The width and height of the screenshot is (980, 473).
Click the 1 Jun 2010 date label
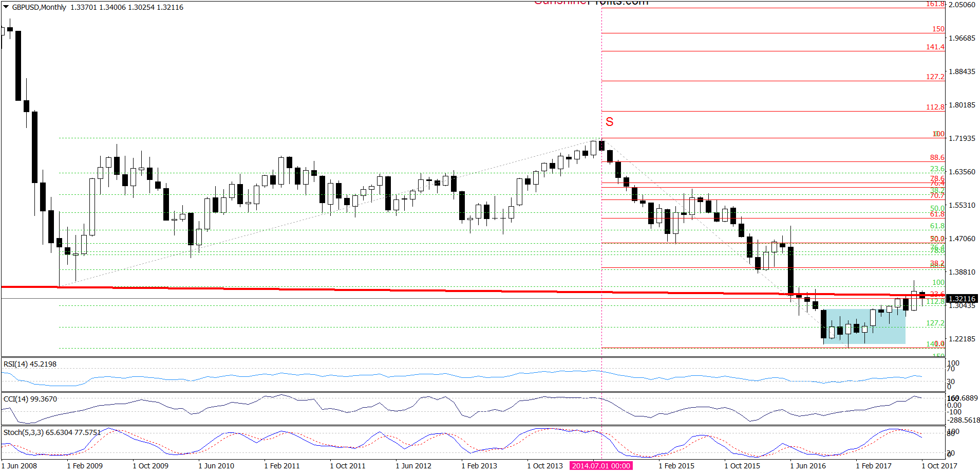pos(216,466)
